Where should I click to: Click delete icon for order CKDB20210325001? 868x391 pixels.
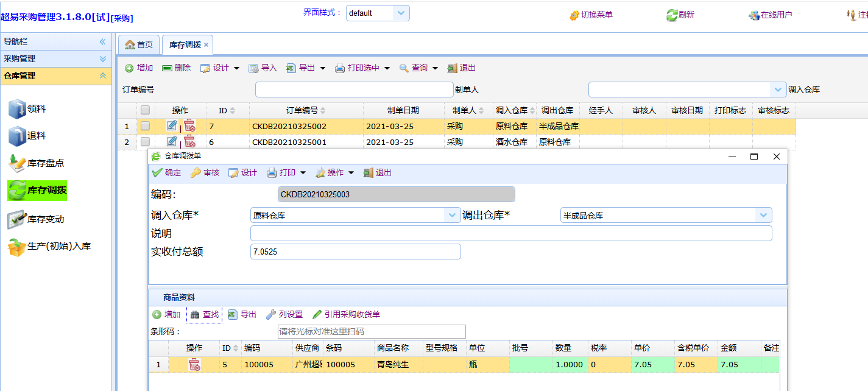coord(189,142)
